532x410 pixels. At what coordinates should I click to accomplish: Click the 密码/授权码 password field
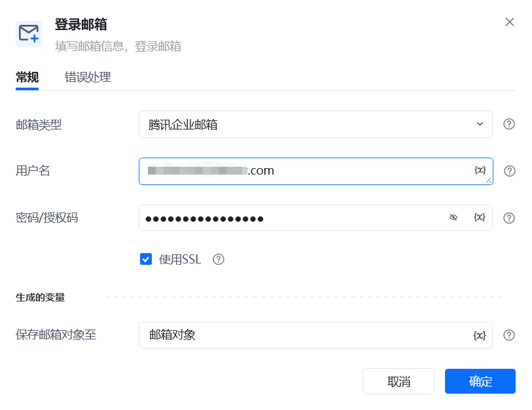(315, 218)
